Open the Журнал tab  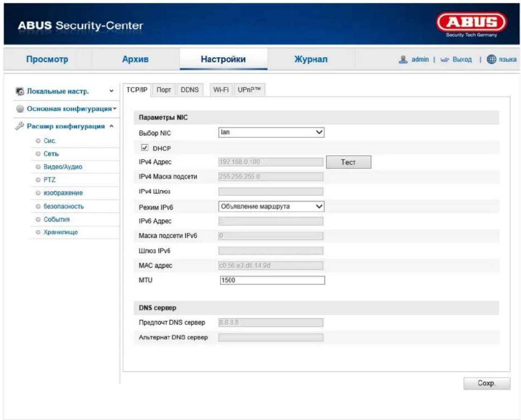[x=311, y=59]
